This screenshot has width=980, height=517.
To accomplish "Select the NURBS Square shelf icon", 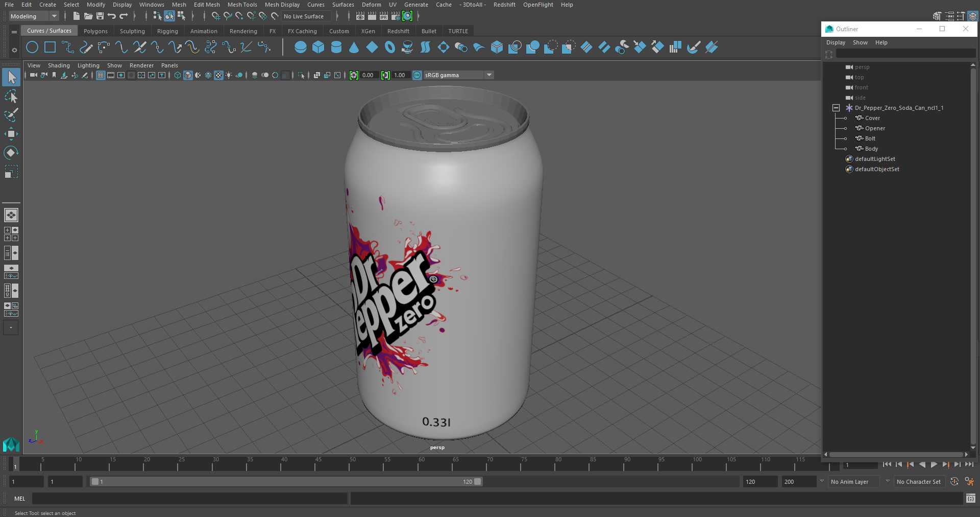I will pos(50,48).
